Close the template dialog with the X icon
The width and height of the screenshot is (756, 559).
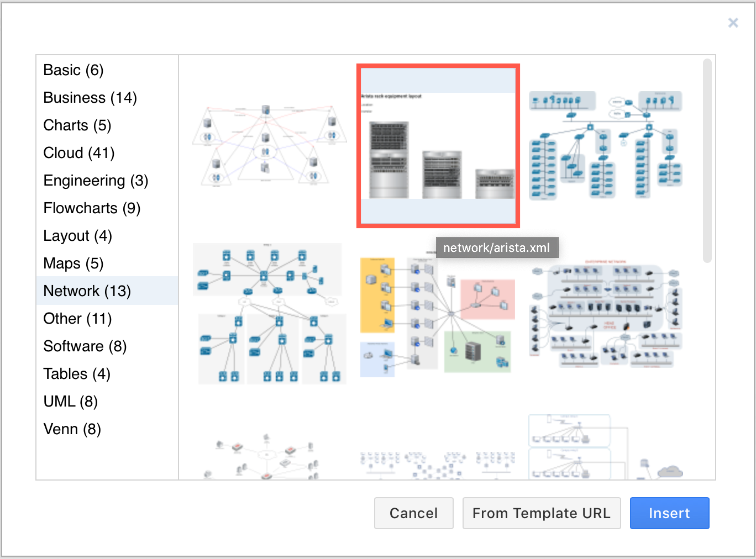click(x=733, y=23)
